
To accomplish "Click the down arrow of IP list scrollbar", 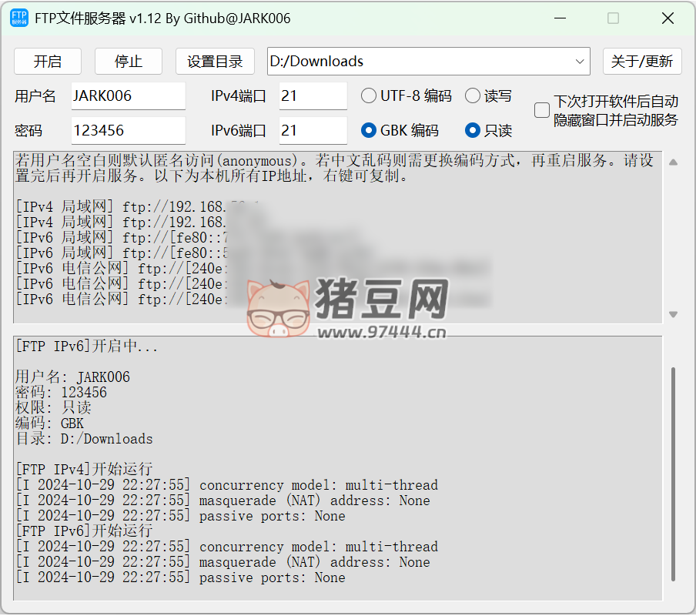I will (673, 314).
